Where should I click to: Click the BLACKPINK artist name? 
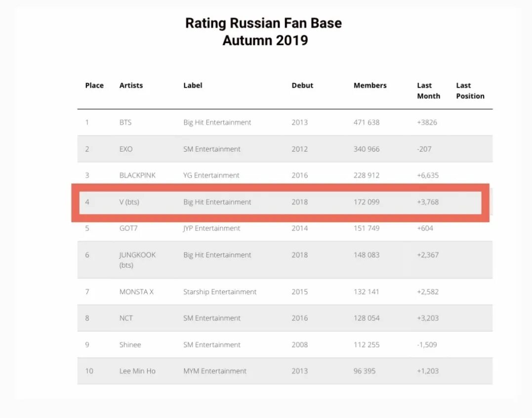[x=137, y=175]
